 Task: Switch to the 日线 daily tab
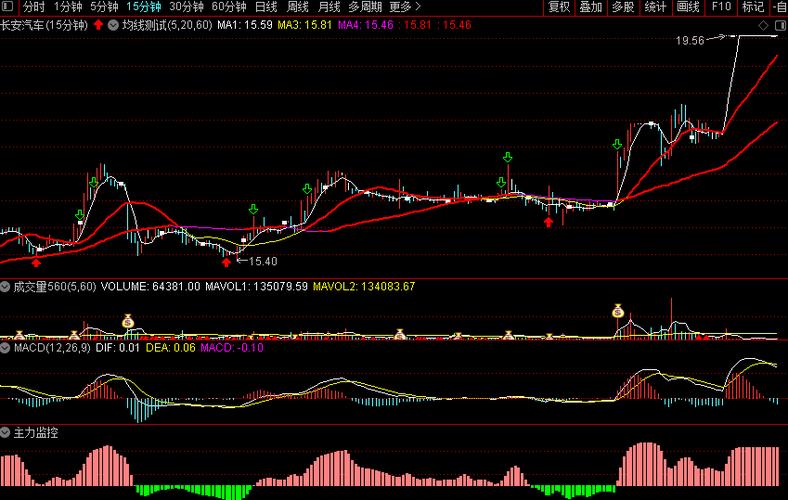pyautogui.click(x=266, y=7)
